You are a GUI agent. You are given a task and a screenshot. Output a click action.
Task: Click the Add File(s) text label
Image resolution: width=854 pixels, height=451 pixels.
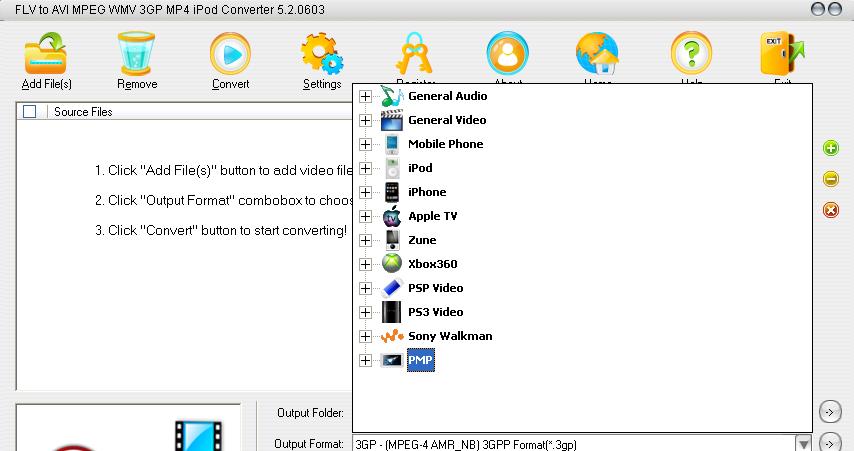[x=46, y=84]
